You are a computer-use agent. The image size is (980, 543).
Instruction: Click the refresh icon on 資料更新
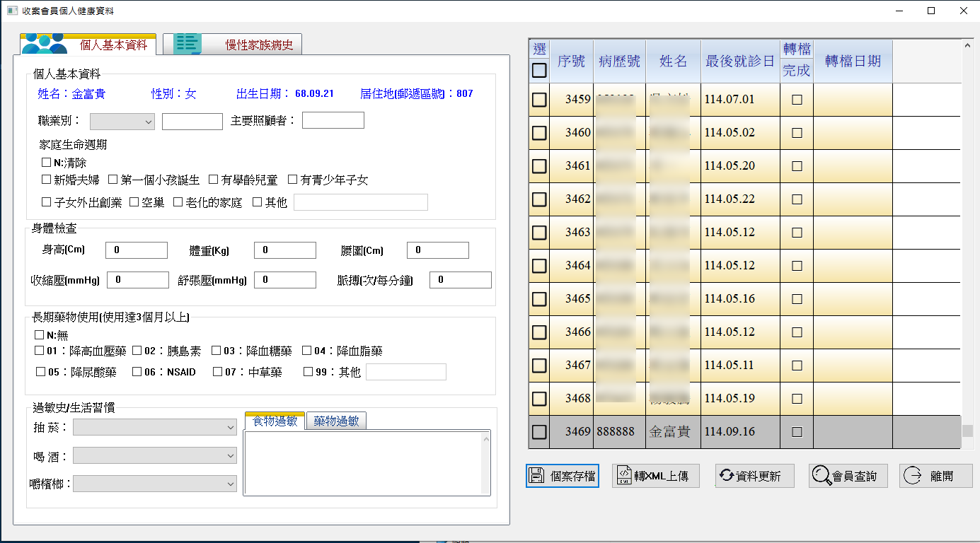click(726, 476)
